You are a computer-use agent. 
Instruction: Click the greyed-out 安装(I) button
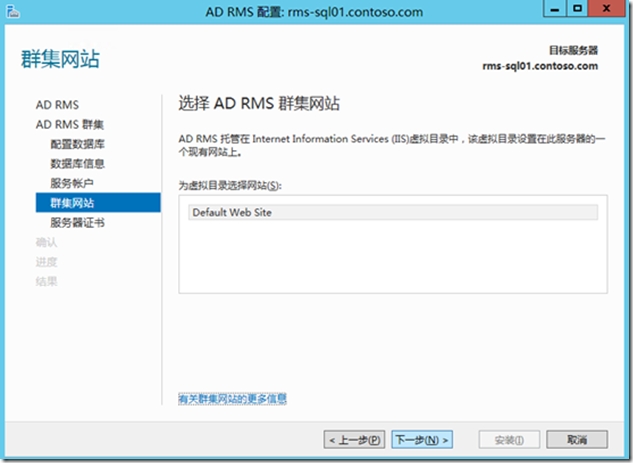coord(509,440)
